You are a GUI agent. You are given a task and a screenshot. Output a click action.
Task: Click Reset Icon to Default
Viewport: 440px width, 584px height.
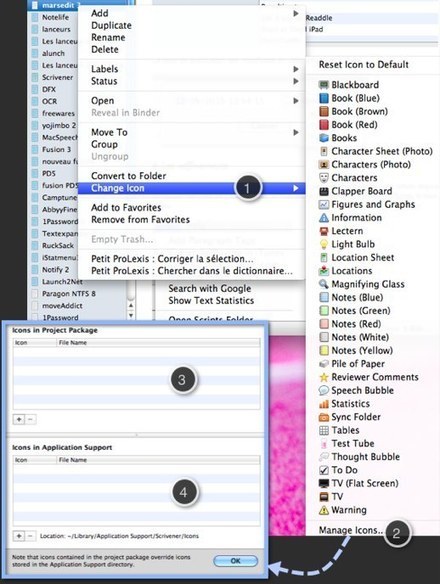[364, 65]
